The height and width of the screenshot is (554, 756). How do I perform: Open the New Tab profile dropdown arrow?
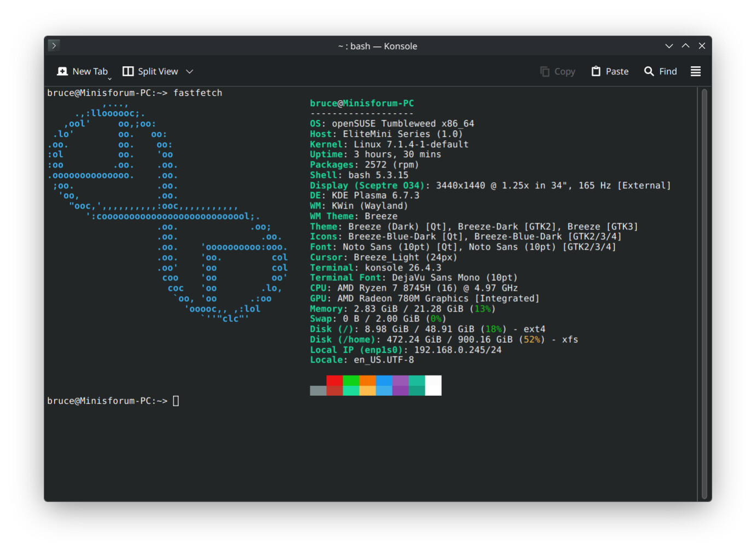click(109, 79)
